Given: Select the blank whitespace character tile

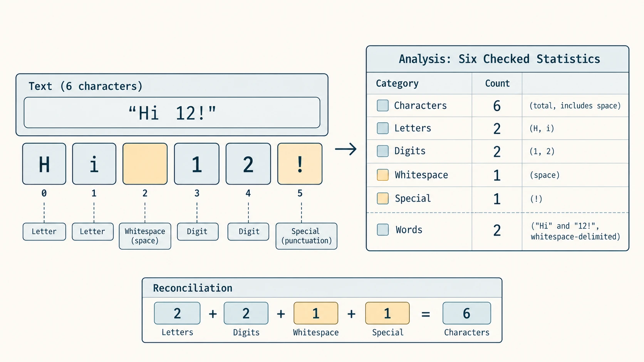Looking at the screenshot, I should [x=145, y=164].
